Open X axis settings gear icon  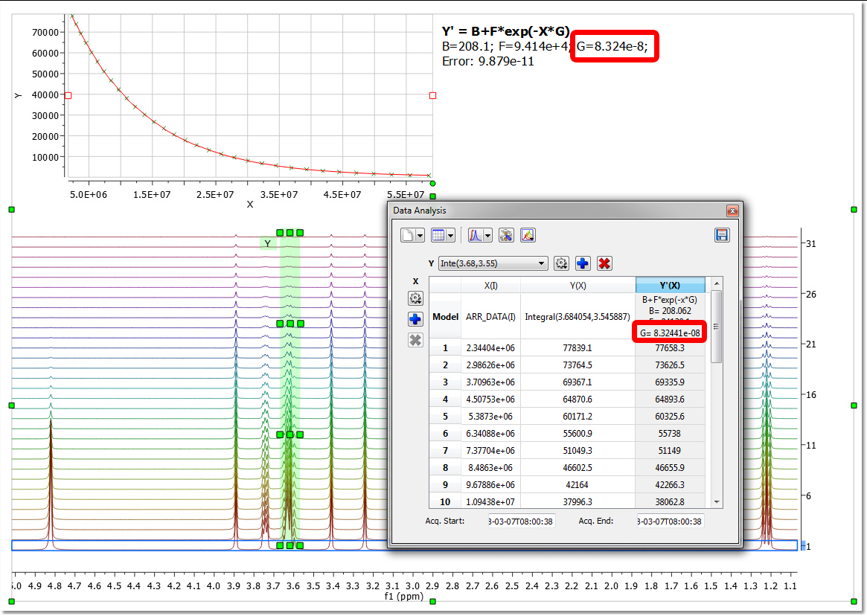[x=415, y=298]
